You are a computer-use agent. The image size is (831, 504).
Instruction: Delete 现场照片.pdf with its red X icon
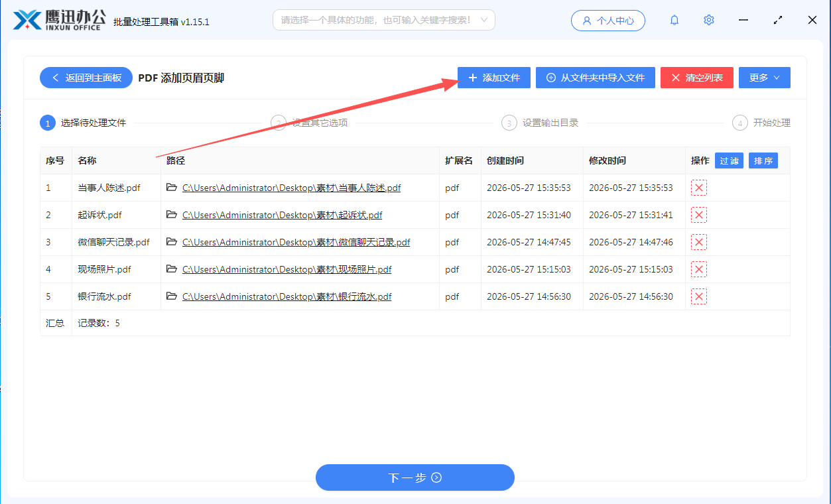coord(699,269)
